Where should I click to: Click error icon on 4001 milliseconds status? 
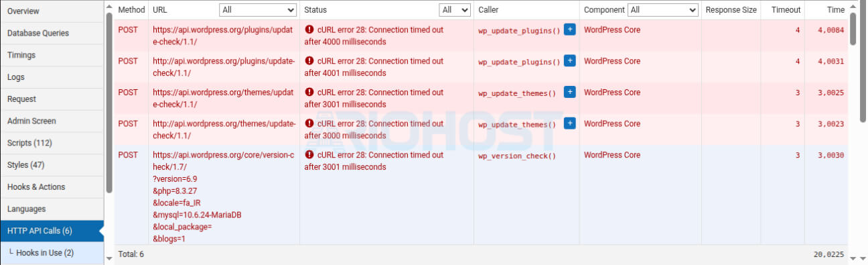[x=309, y=61]
